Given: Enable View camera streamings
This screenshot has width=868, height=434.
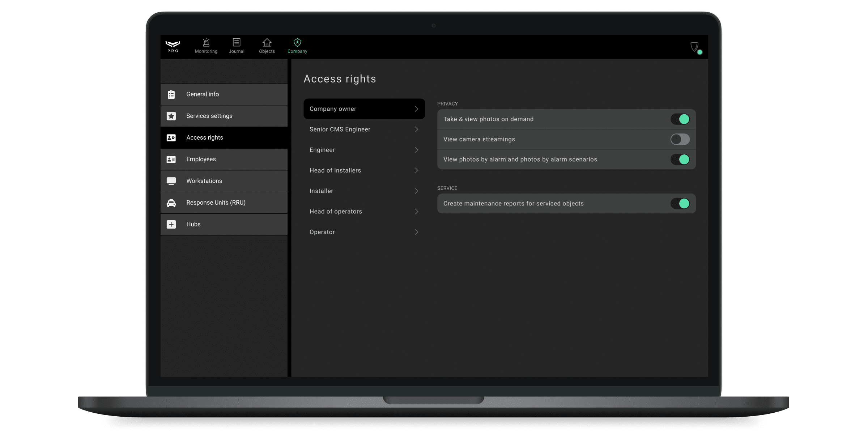Looking at the screenshot, I should click(x=680, y=139).
